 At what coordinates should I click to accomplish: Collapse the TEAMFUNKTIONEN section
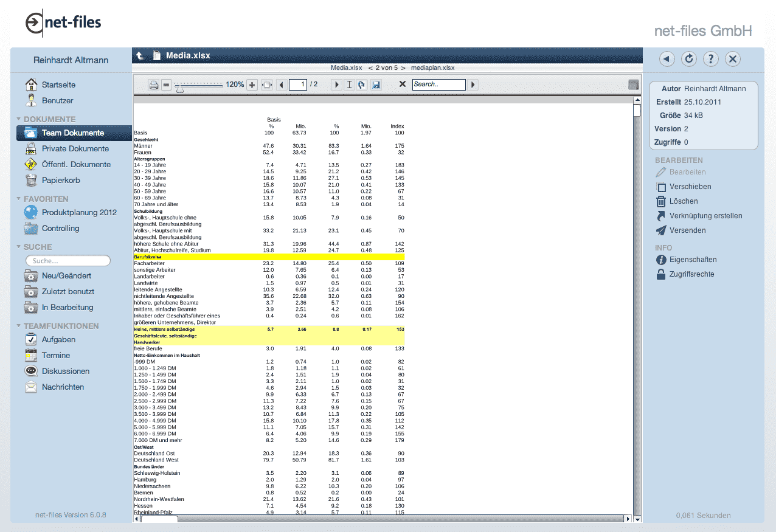pos(19,326)
